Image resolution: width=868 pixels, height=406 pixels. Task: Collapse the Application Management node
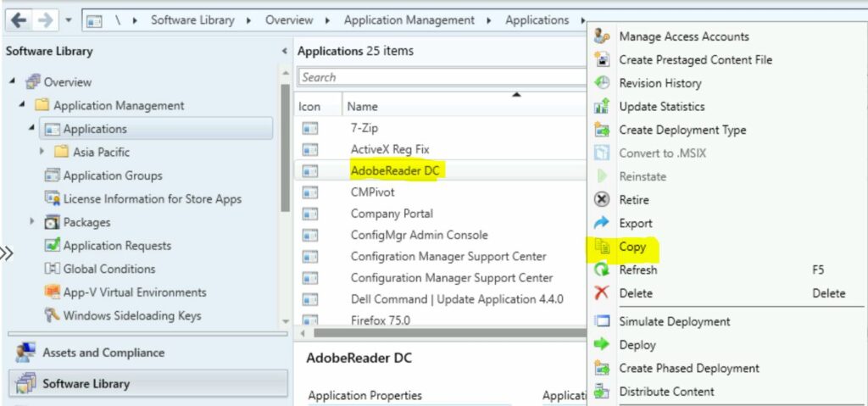pos(22,105)
